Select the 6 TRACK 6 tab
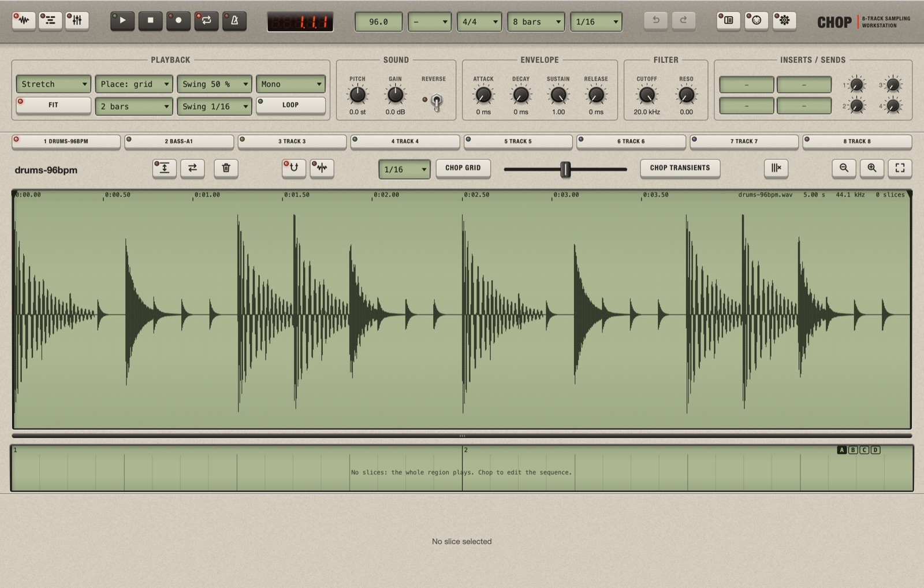The height and width of the screenshot is (588, 924). [631, 141]
